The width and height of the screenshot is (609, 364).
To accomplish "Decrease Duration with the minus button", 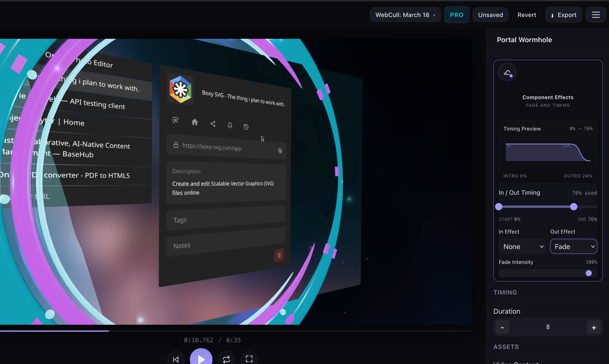I will (502, 327).
